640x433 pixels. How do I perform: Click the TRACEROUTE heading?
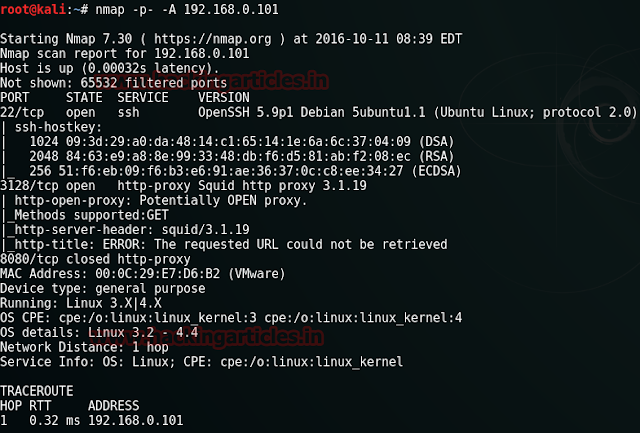pyautogui.click(x=39, y=388)
